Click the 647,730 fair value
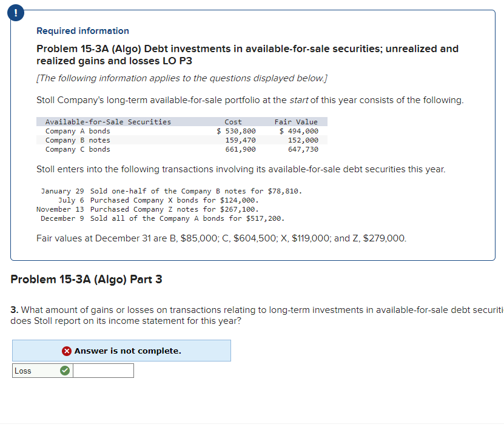The height and width of the screenshot is (427, 504). [x=303, y=149]
